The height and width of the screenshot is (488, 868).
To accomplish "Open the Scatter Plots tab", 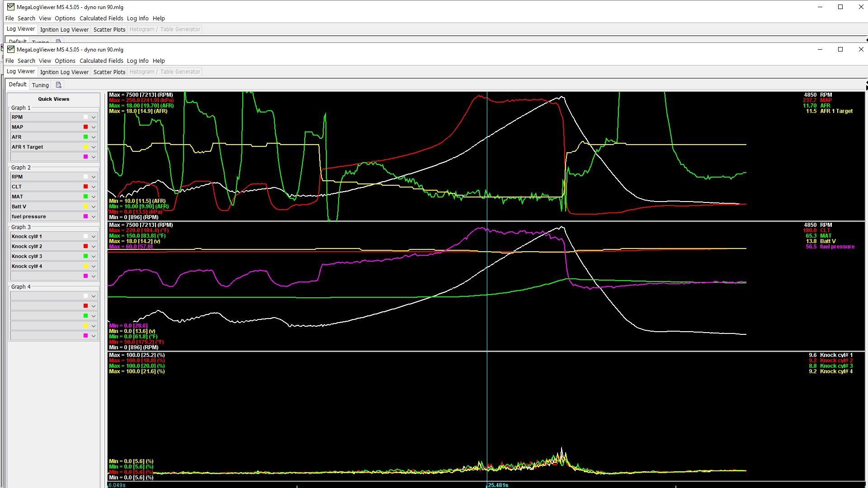I will click(109, 72).
